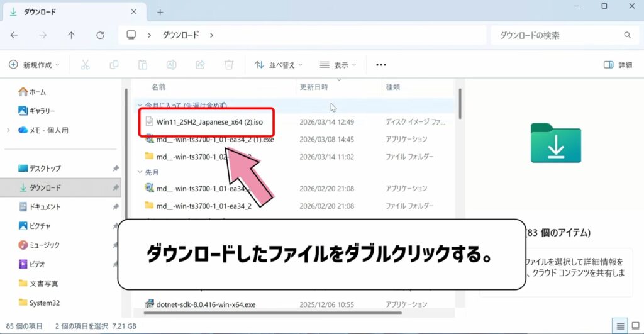Screen dimensions: 644x334
Task: Close the ダウンロード tab
Action: click(x=134, y=12)
